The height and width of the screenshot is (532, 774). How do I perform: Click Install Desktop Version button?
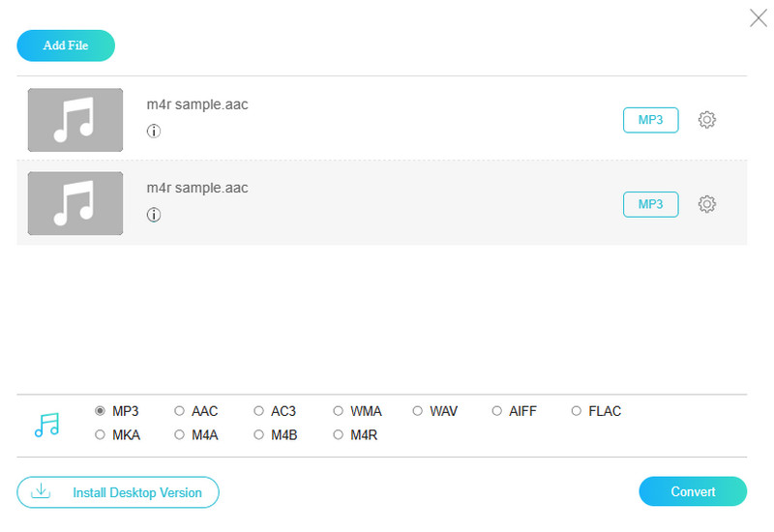(118, 492)
